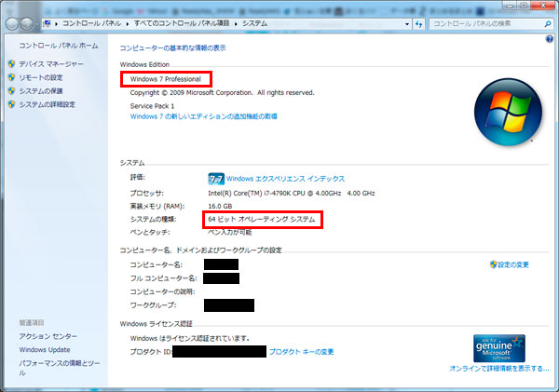Click the 16.0 GB RAM value
559x392 pixels.
(220, 207)
